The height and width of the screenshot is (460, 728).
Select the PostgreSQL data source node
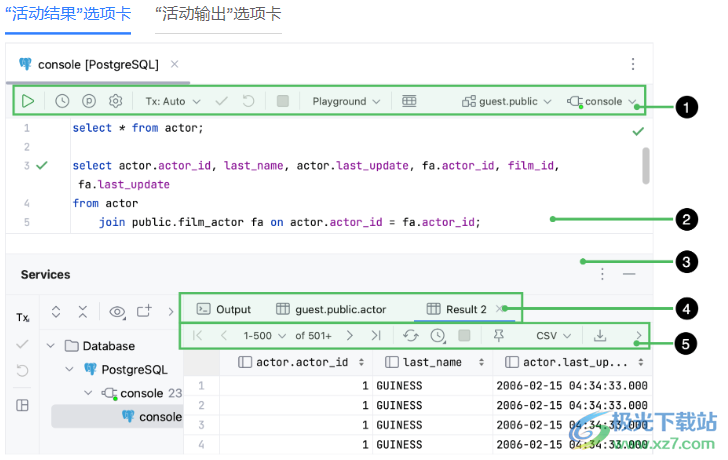tap(126, 369)
